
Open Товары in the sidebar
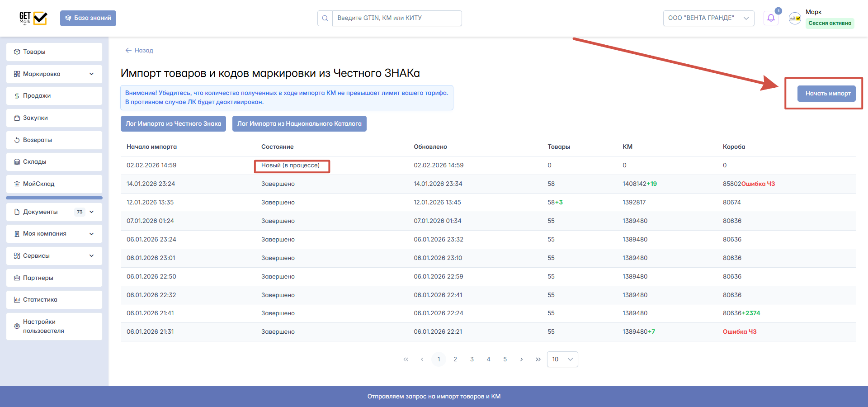[54, 52]
